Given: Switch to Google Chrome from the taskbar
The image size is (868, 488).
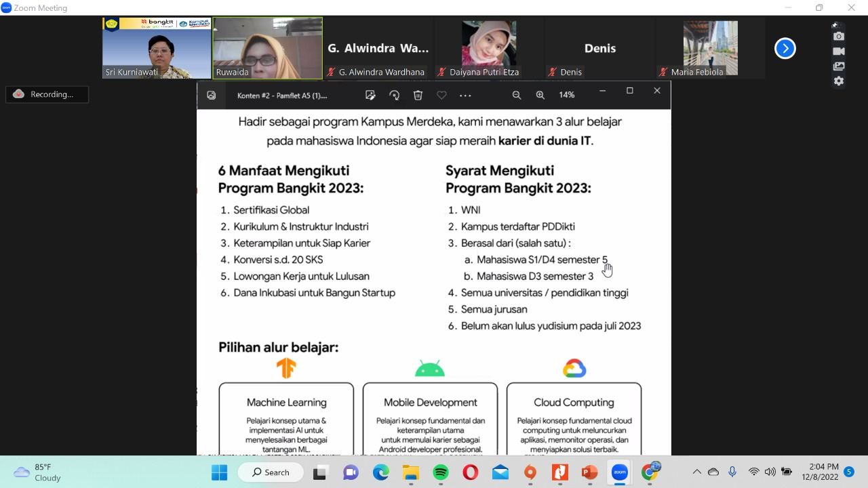Looking at the screenshot, I should (650, 472).
